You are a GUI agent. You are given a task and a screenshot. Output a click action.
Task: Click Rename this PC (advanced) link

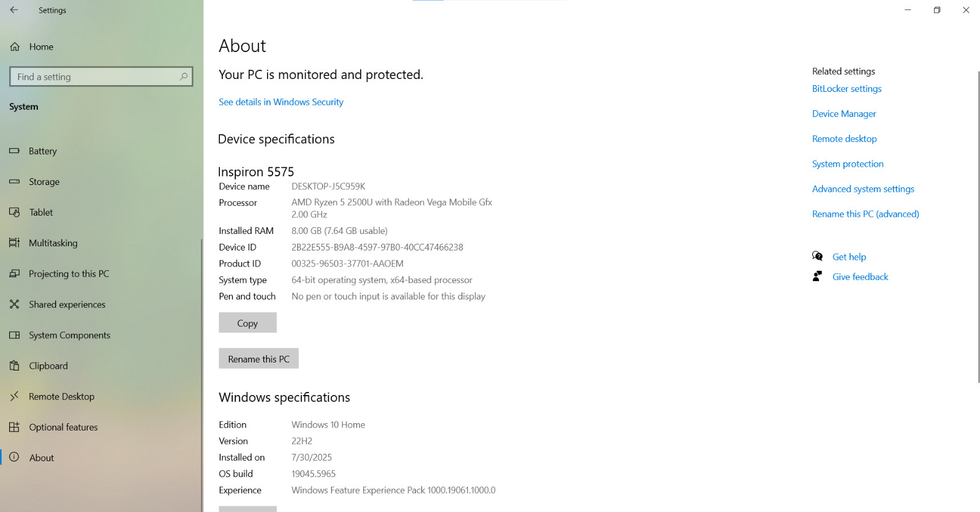865,214
